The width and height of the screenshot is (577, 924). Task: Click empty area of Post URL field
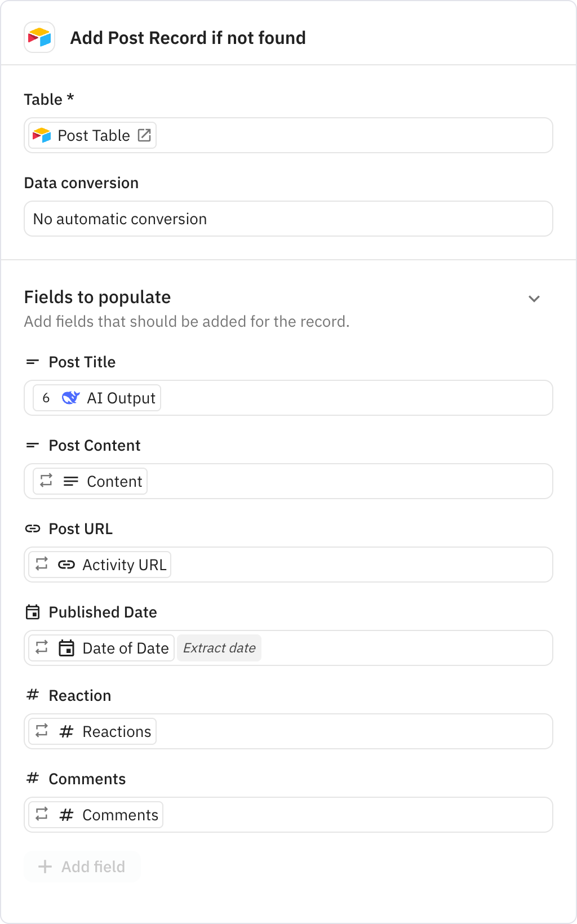click(361, 565)
